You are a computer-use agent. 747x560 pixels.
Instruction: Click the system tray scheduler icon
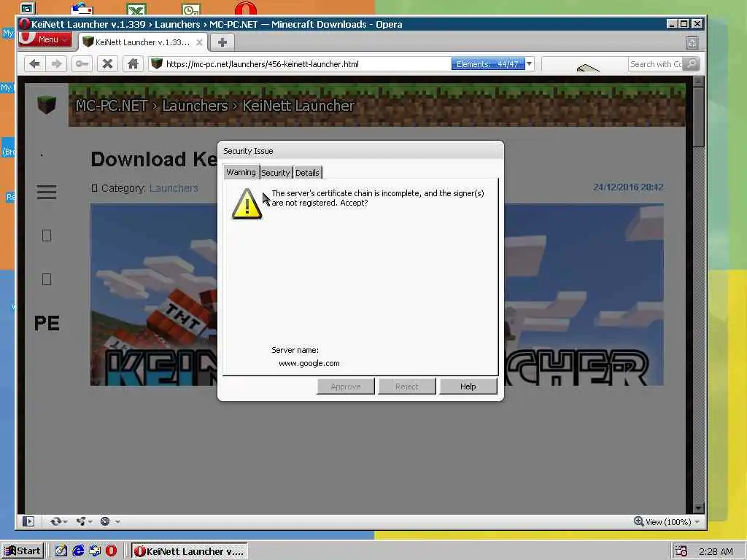(681, 551)
